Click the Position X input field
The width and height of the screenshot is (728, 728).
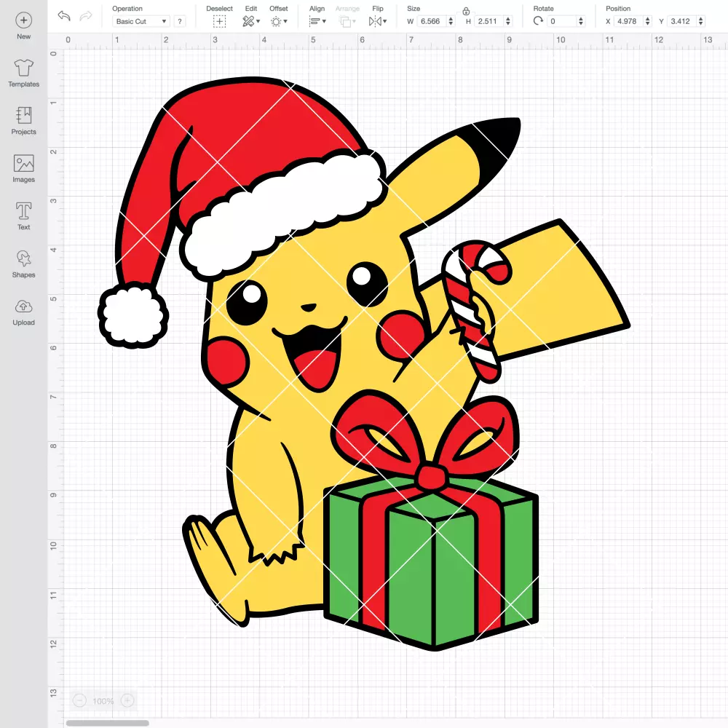tap(629, 21)
